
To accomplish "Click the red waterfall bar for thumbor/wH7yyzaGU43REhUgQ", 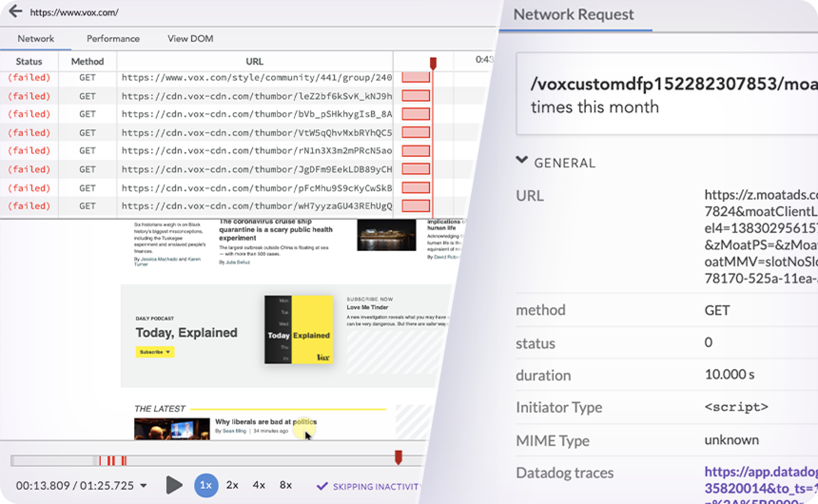I will tap(416, 206).
